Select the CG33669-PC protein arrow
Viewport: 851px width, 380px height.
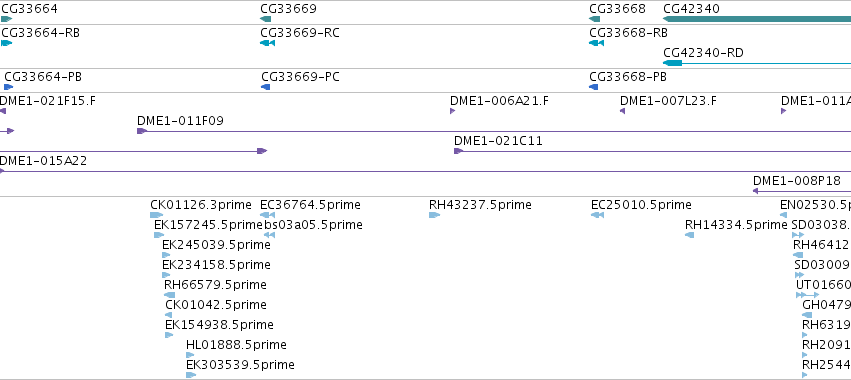point(265,87)
